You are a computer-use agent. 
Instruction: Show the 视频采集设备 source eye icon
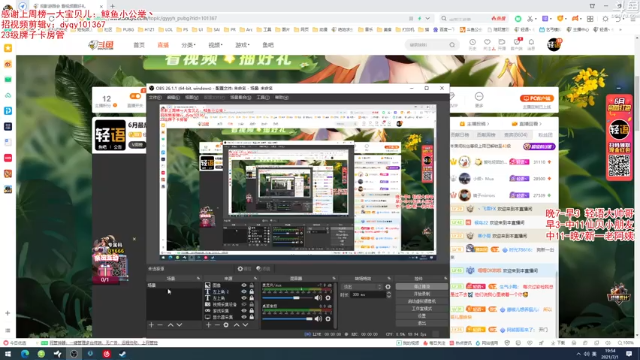point(244,304)
